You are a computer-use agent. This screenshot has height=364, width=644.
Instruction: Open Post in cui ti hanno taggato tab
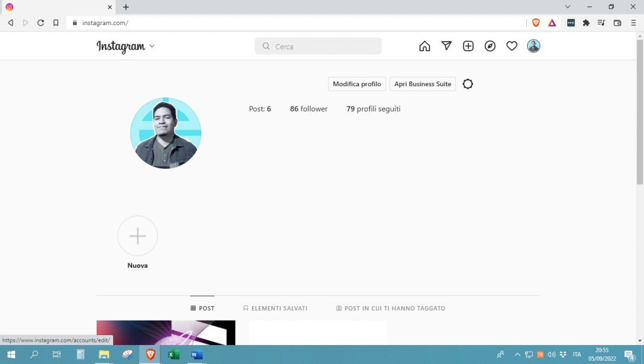391,309
